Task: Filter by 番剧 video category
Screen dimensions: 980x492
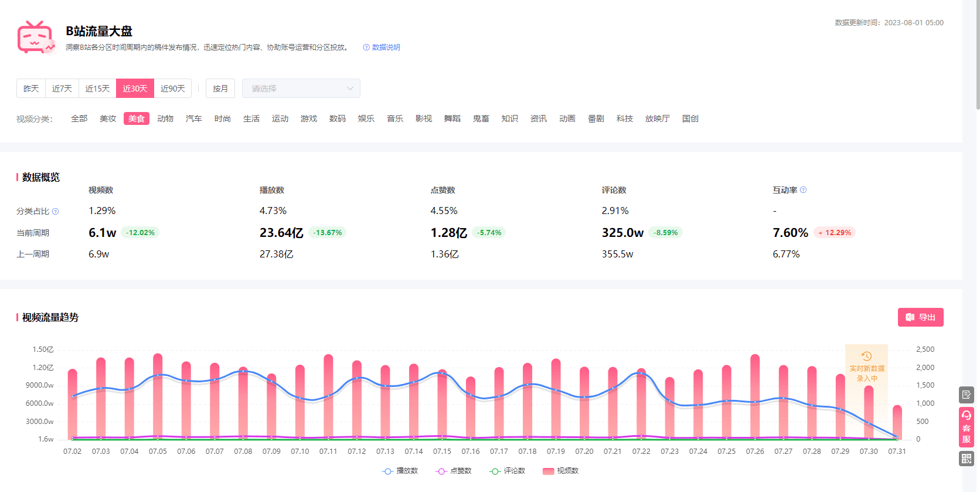Action: pos(596,118)
